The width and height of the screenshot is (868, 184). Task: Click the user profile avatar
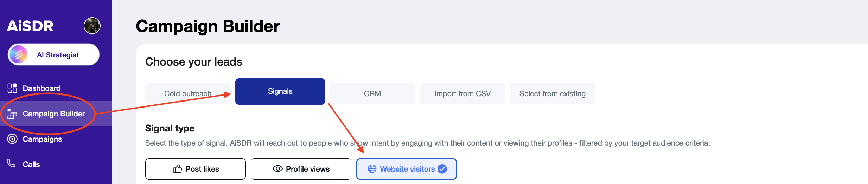click(x=92, y=26)
